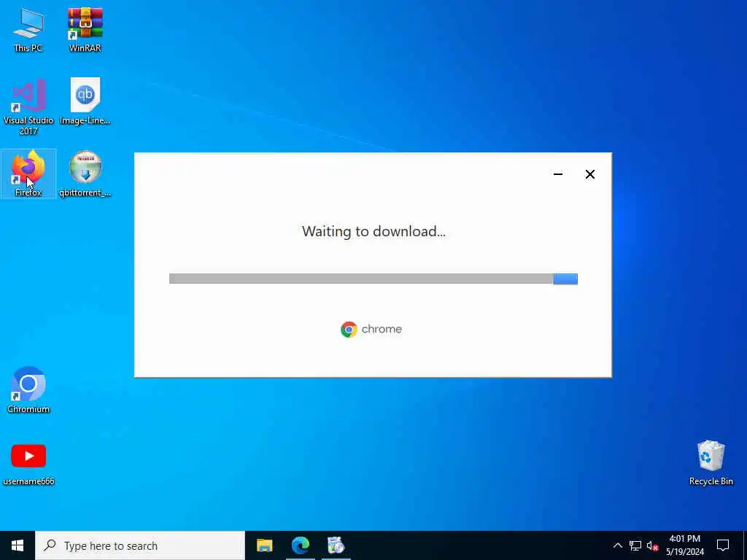Open File Explorer from the taskbar

[264, 545]
